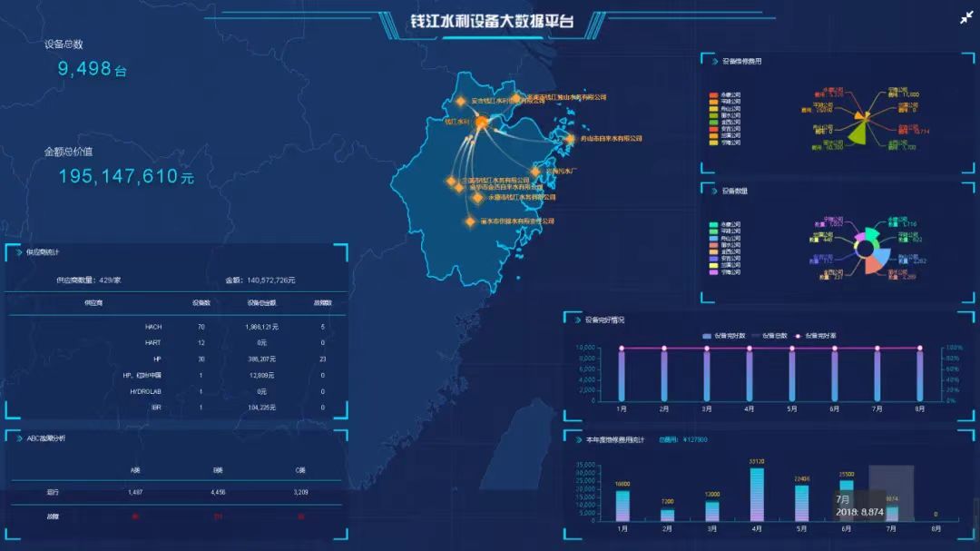This screenshot has height=551, width=980.
Task: Click the 总费用 ¥127900 label
Action: click(683, 439)
